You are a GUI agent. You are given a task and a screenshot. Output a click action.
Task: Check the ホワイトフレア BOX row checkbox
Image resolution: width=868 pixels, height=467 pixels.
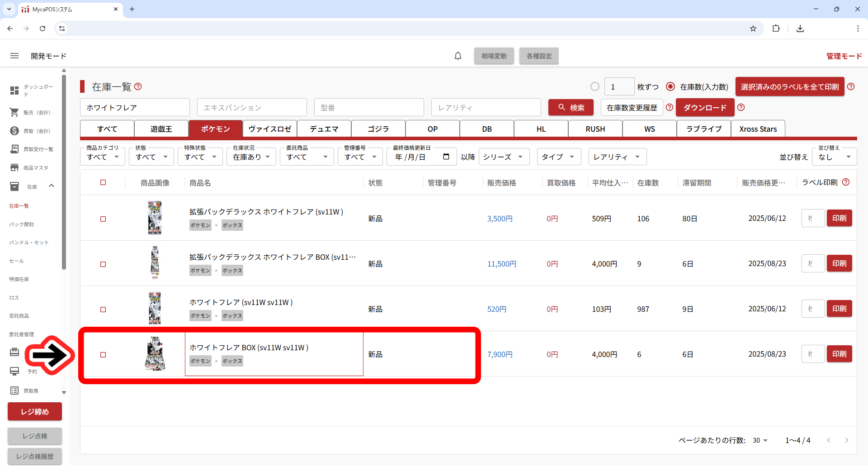[x=103, y=355]
